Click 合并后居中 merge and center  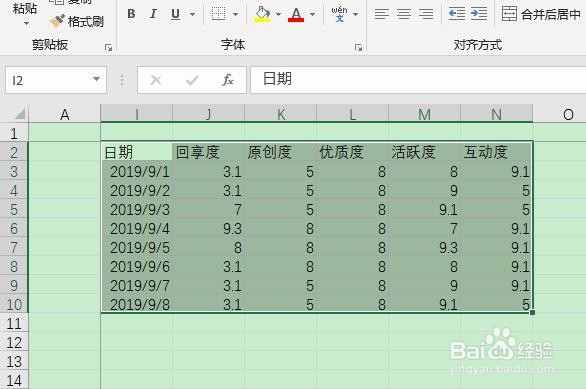click(541, 14)
